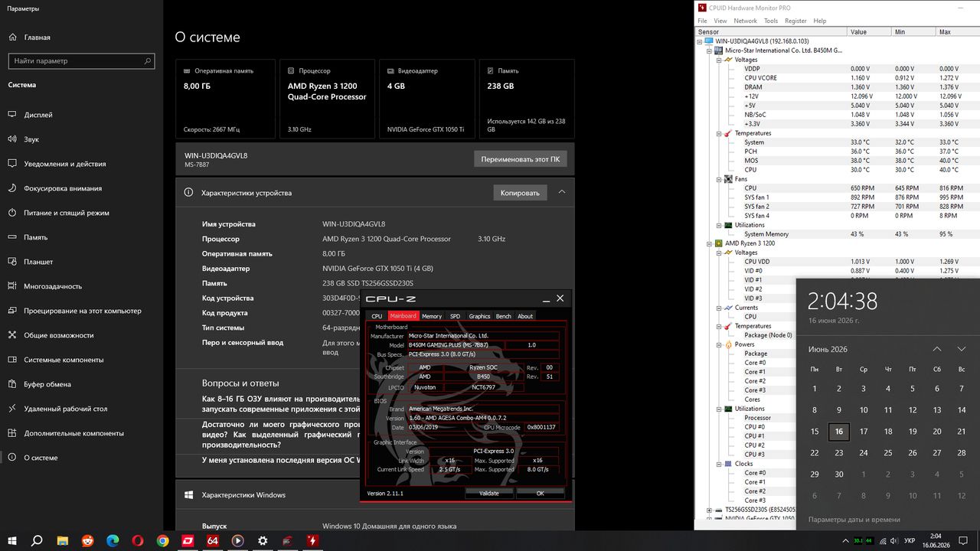This screenshot has height=551, width=980.
Task: Click Переименовать этот ПК button
Action: click(521, 159)
